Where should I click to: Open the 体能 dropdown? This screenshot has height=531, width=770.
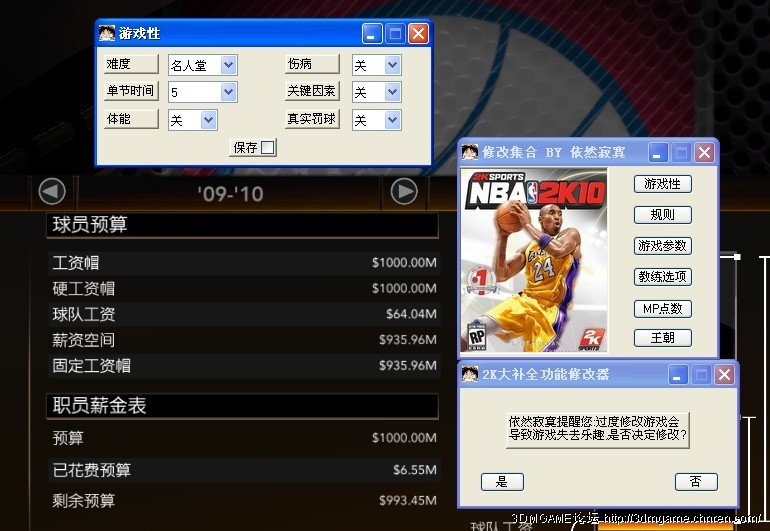tap(208, 120)
